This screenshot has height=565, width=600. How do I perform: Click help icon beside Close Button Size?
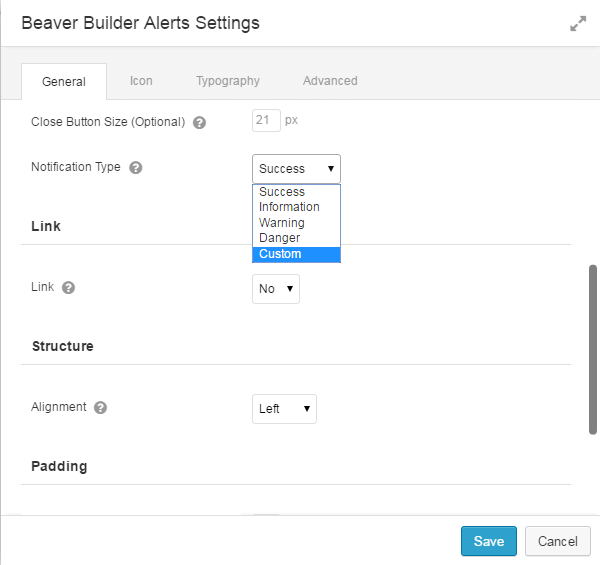(x=199, y=122)
